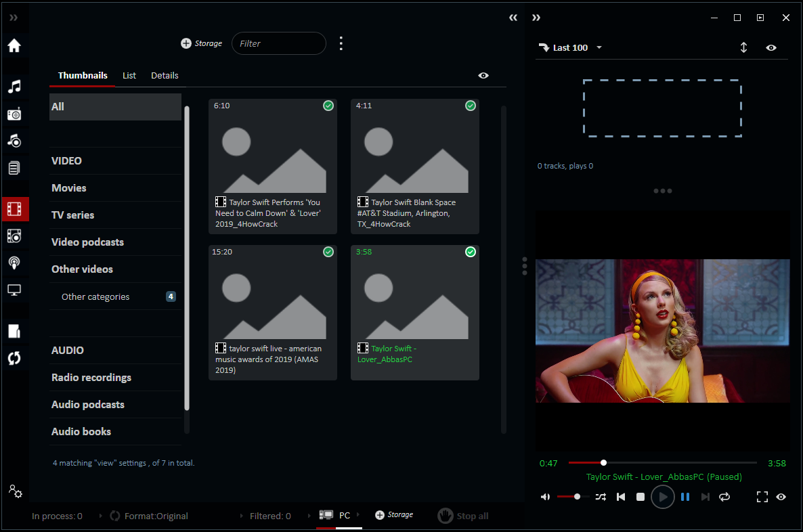Open the file document sidebar icon
Image resolution: width=803 pixels, height=532 pixels.
click(14, 331)
